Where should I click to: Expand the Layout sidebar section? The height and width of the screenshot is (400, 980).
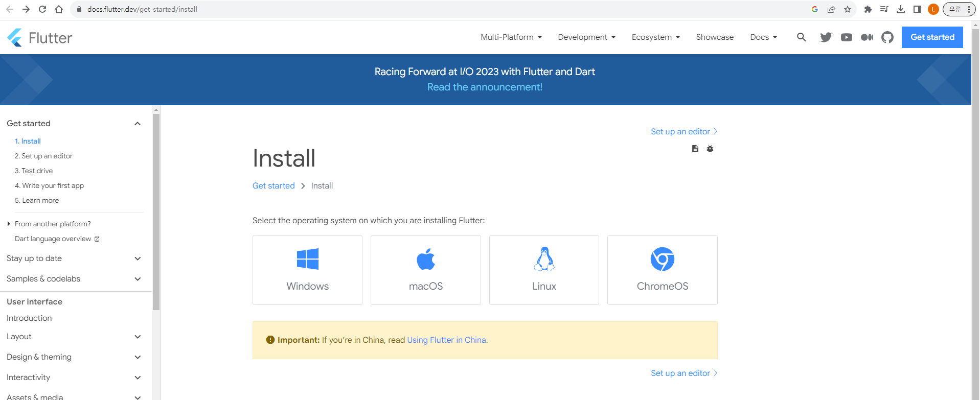(x=138, y=337)
